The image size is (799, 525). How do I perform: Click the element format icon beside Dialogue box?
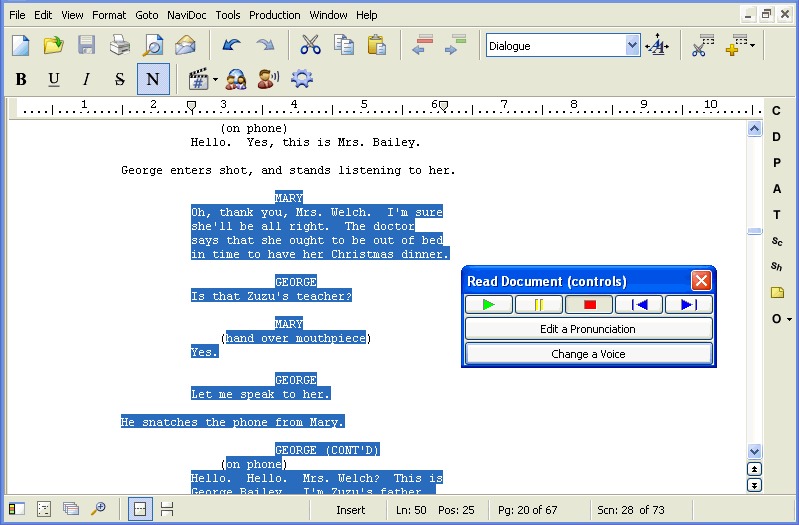[657, 45]
